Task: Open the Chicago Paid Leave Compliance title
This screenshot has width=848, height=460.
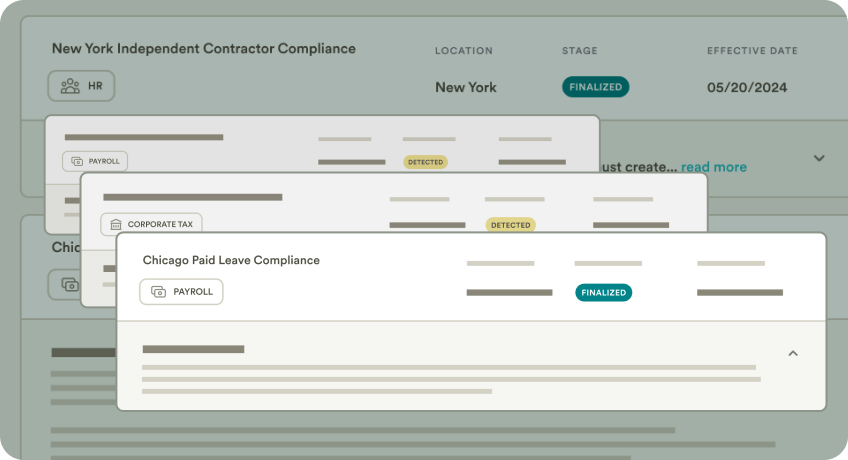Action: (231, 260)
